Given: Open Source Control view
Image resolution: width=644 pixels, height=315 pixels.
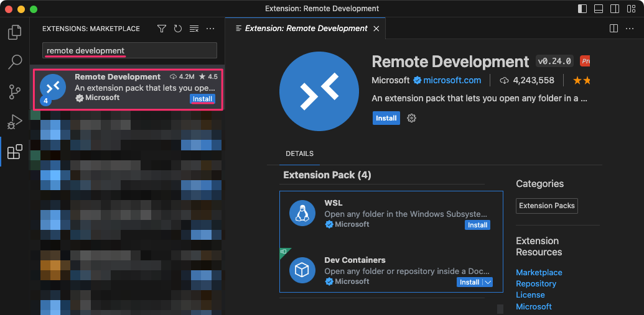Looking at the screenshot, I should (15, 92).
